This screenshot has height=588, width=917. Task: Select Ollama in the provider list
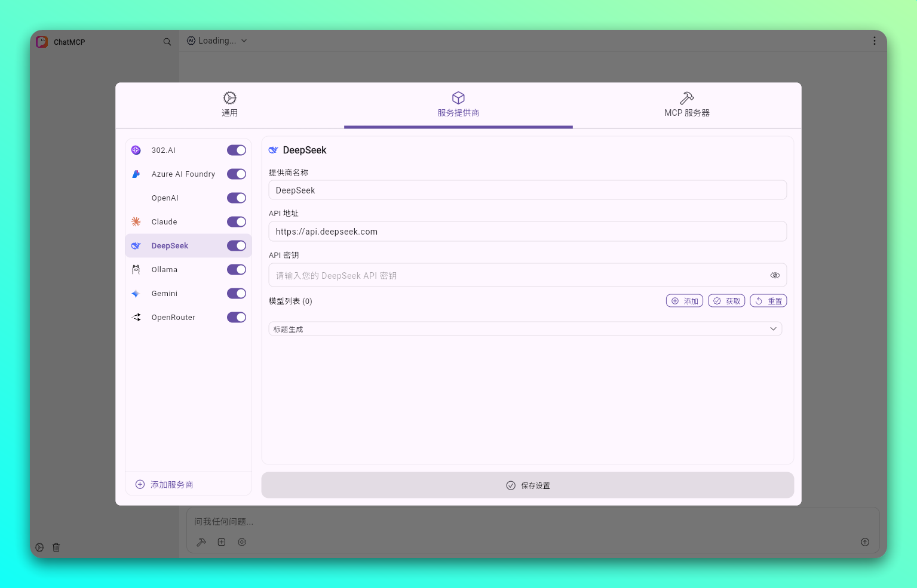click(x=164, y=270)
